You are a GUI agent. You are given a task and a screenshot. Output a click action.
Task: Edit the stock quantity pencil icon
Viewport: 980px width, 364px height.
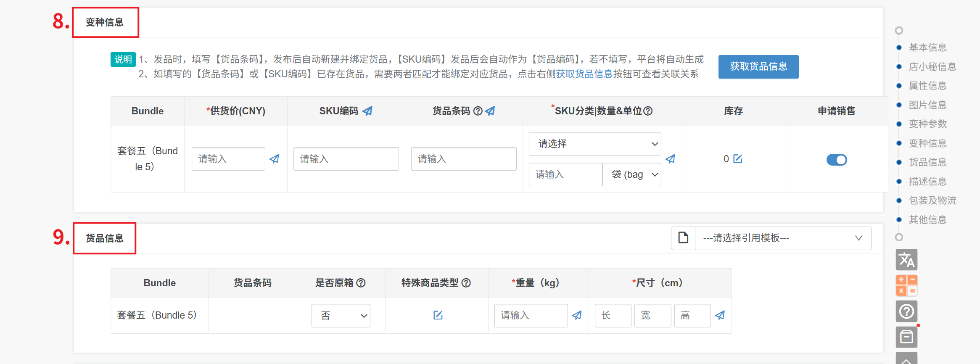pos(738,159)
